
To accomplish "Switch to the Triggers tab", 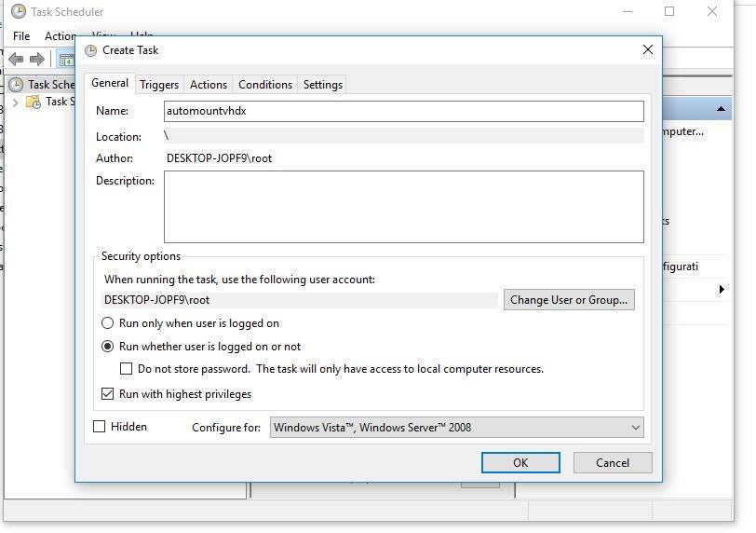I will [158, 85].
